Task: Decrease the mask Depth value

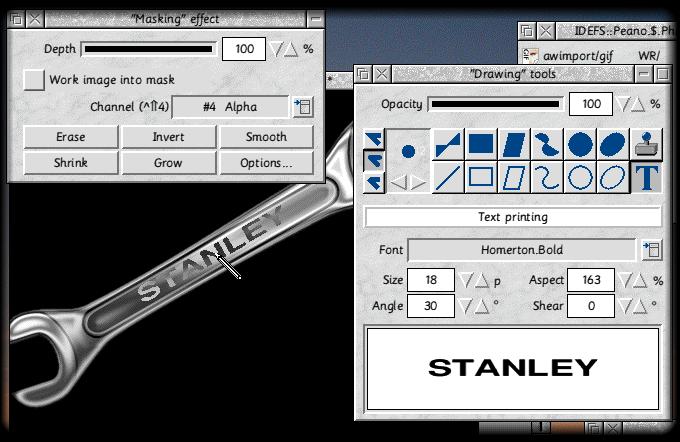Action: [x=276, y=49]
